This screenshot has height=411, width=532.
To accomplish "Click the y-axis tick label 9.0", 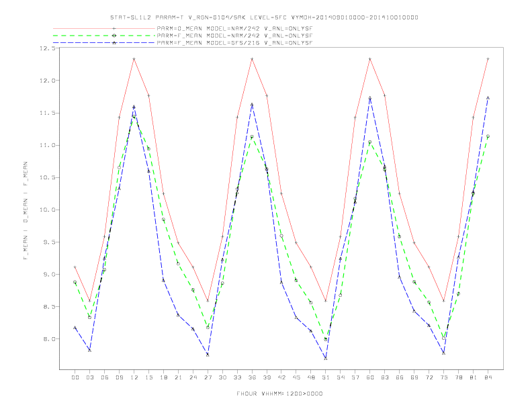I will click(x=49, y=275).
